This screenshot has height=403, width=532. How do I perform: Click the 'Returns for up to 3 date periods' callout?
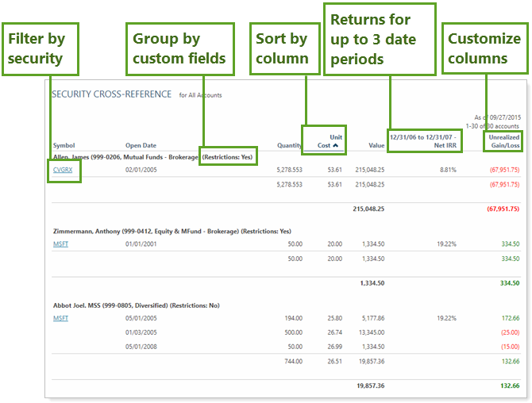coord(379,40)
